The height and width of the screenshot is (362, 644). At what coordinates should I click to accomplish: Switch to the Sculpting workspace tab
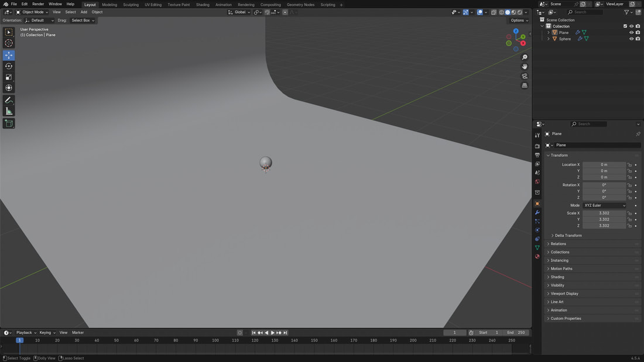tap(131, 5)
